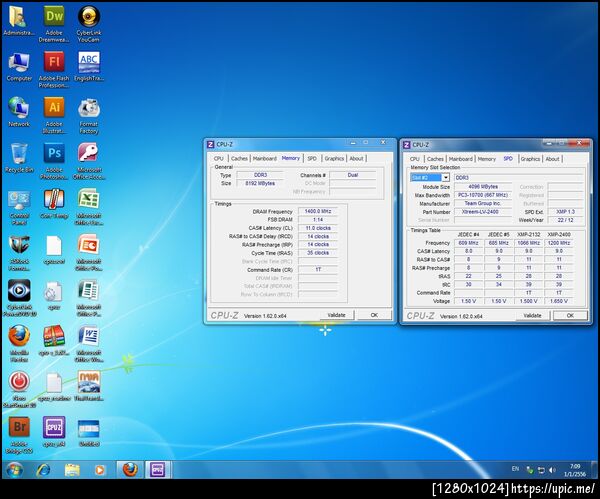Select the Adobe Flash Professional desktop icon
Image resolution: width=600 pixels, height=499 pixels.
click(54, 62)
